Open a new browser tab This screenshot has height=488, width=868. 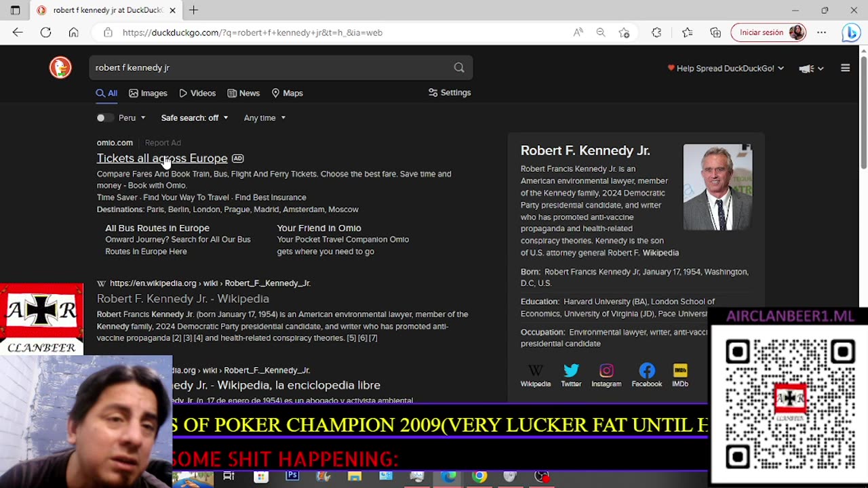[x=194, y=10]
